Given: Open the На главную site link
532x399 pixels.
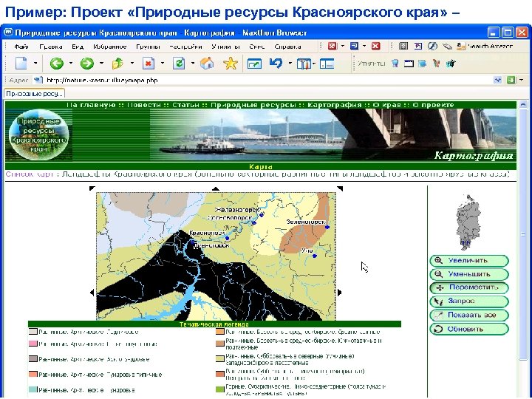Looking at the screenshot, I should (91, 105).
